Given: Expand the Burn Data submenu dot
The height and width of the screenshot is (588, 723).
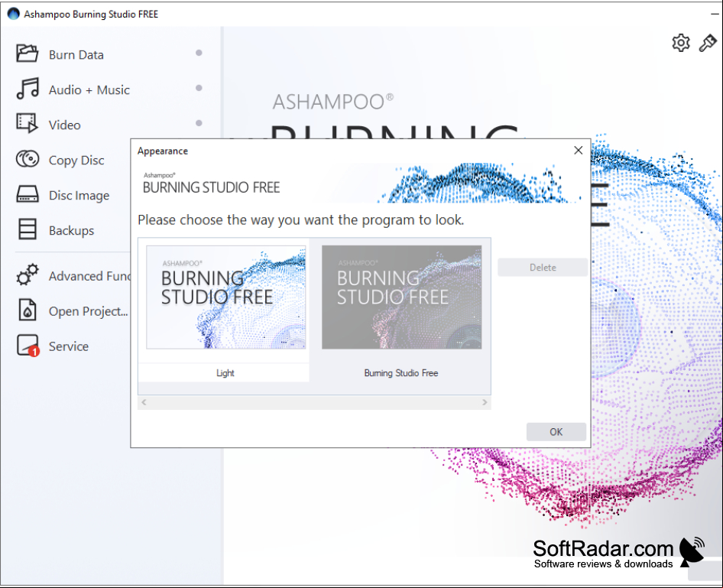Looking at the screenshot, I should [x=199, y=53].
